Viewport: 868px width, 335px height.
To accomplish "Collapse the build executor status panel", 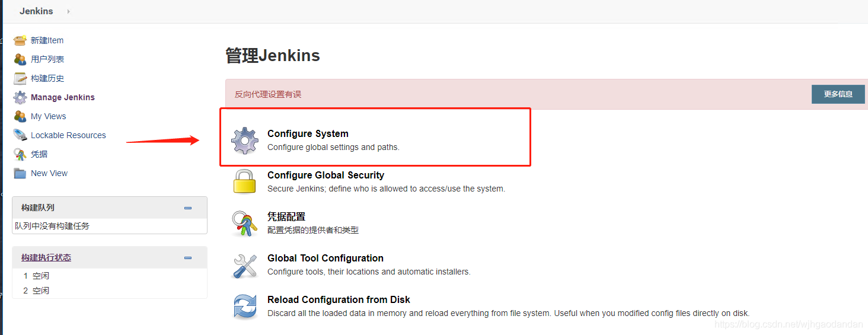I will (x=188, y=258).
